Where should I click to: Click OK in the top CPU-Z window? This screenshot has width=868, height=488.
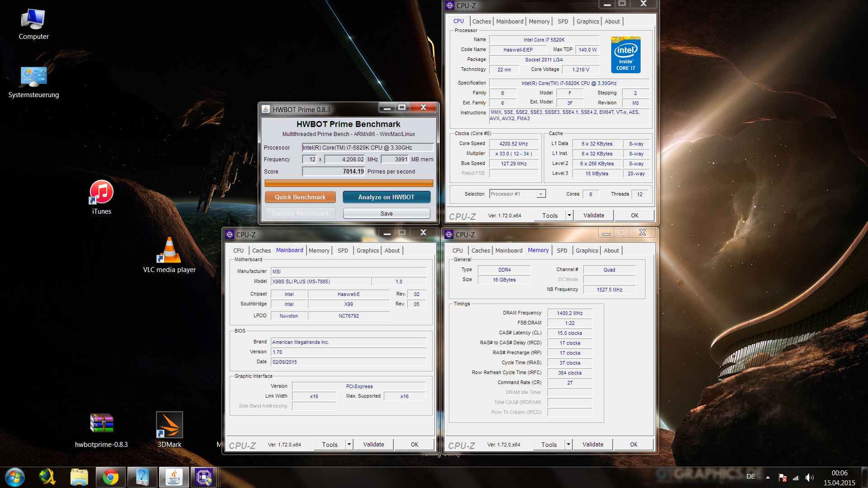(634, 215)
